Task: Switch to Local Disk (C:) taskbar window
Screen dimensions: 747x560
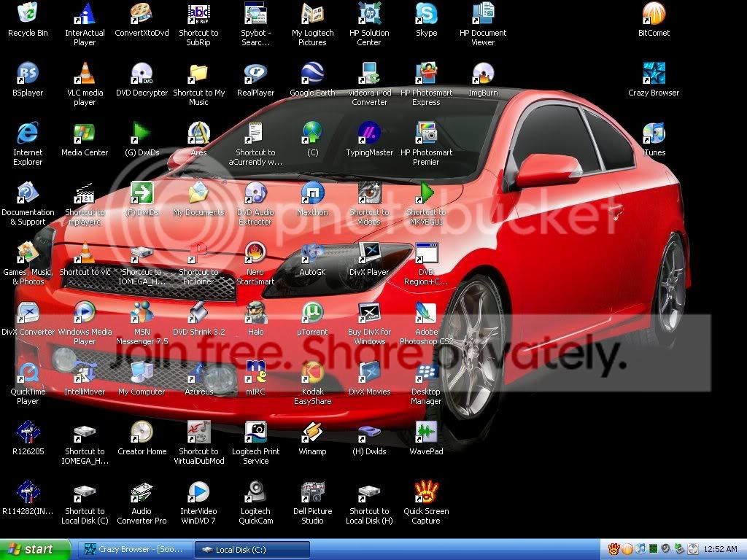Action: point(252,549)
